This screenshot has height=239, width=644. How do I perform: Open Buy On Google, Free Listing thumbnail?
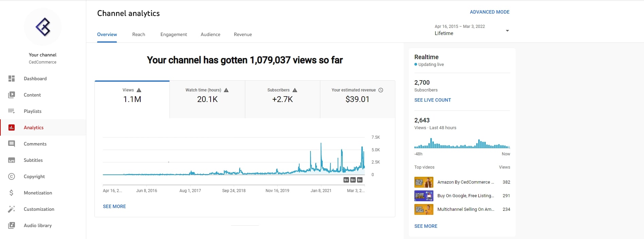pos(424,196)
